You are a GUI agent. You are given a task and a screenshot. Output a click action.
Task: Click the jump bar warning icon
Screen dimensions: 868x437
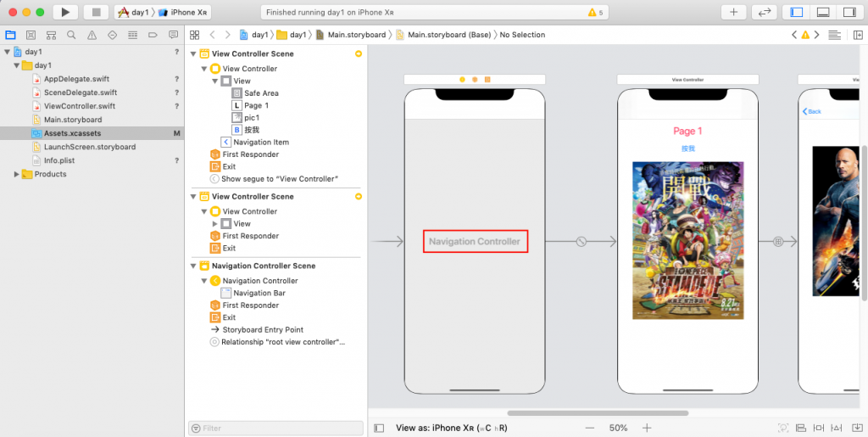point(805,35)
